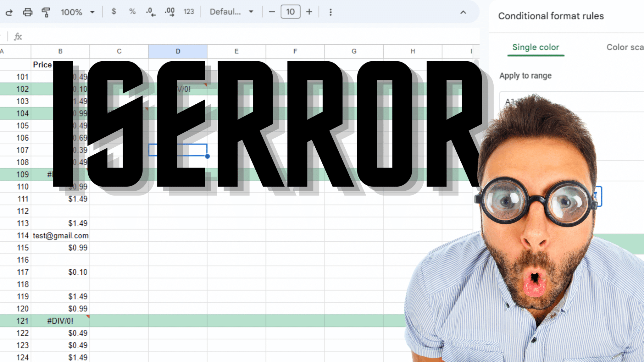
Task: Click the print icon
Action: (x=27, y=12)
